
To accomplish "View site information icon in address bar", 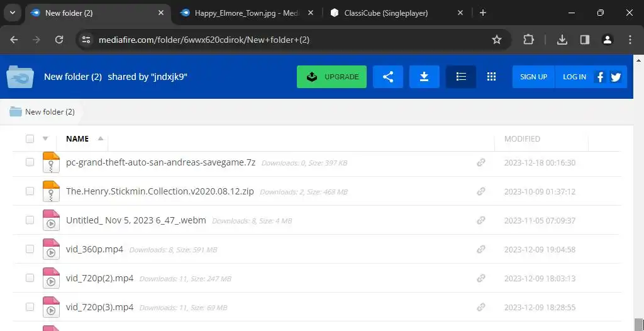I will click(x=86, y=40).
